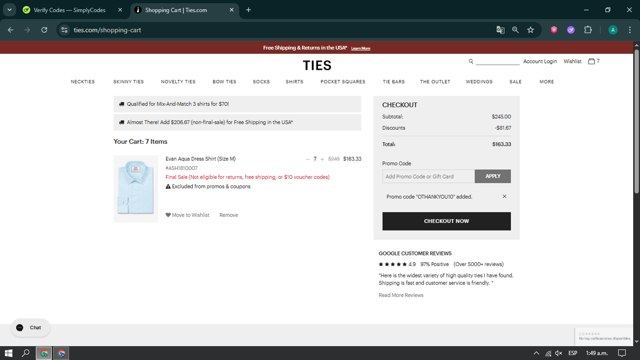Select the Shopping Cart Ties.com tab

[x=176, y=10]
